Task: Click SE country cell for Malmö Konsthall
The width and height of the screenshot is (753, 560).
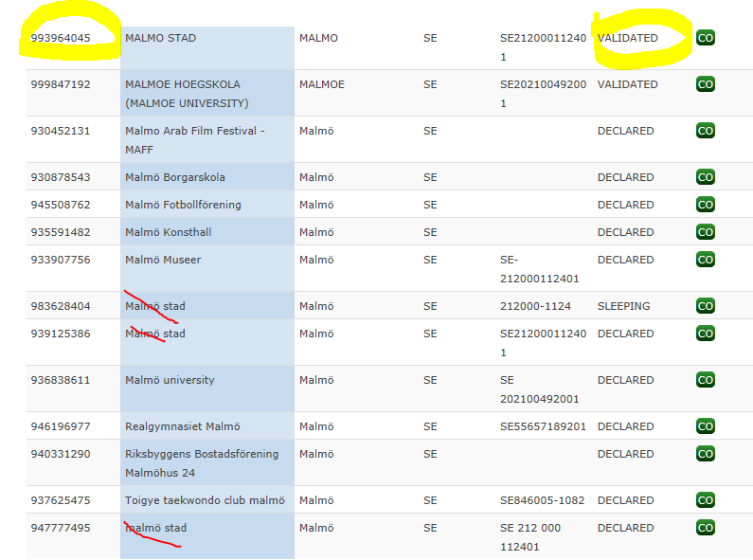Action: (x=430, y=232)
